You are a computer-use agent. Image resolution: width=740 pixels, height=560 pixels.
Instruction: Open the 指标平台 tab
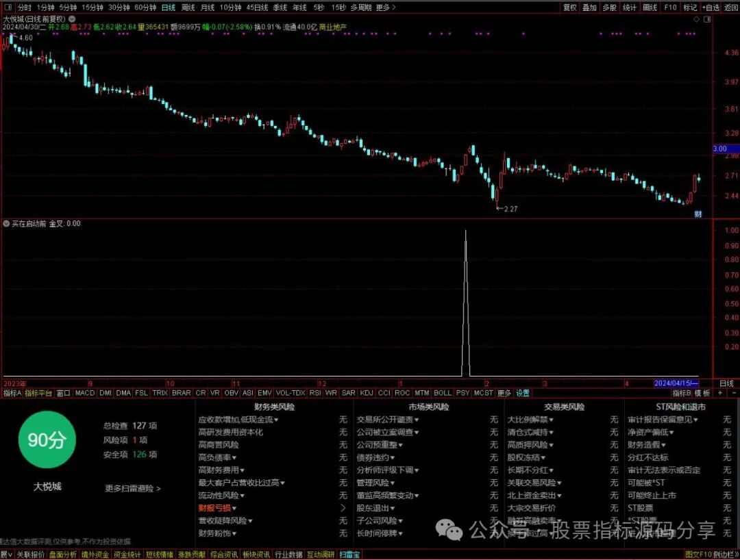38,393
